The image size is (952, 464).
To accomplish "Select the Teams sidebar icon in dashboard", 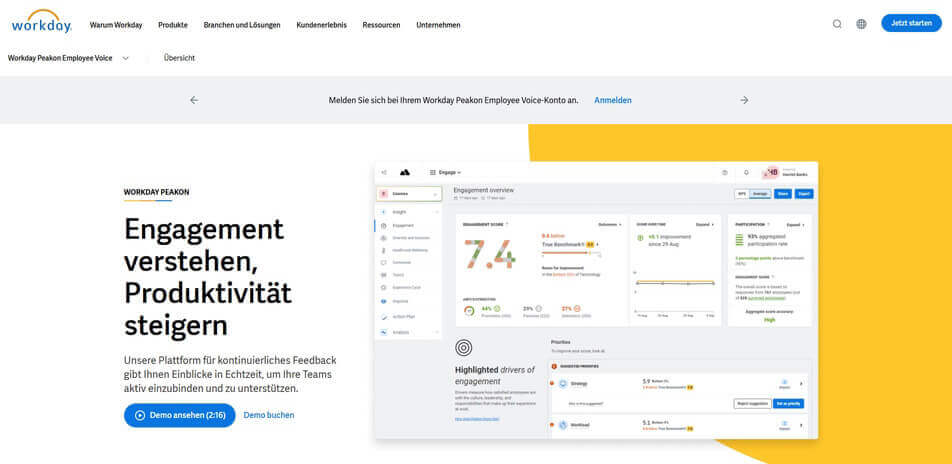I will (x=384, y=275).
